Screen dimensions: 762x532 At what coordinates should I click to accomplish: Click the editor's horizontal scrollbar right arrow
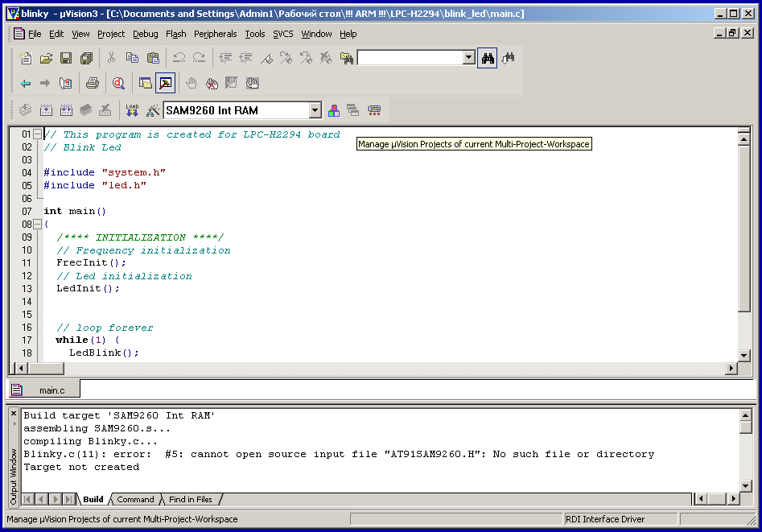(731, 368)
